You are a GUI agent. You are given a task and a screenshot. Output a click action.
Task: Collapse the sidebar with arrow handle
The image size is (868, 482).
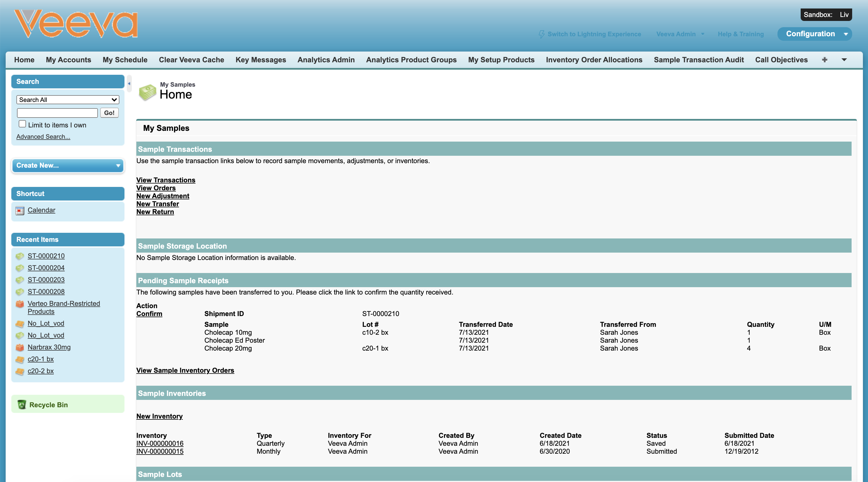[x=129, y=83]
